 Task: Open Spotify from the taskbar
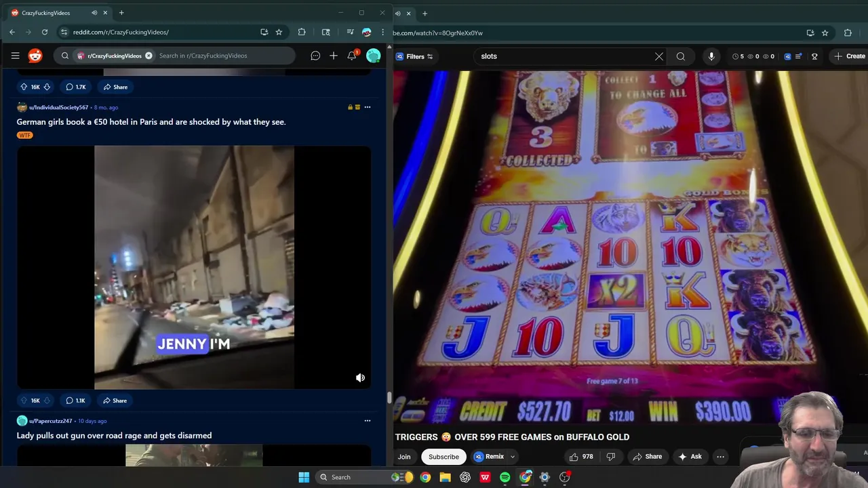click(505, 477)
